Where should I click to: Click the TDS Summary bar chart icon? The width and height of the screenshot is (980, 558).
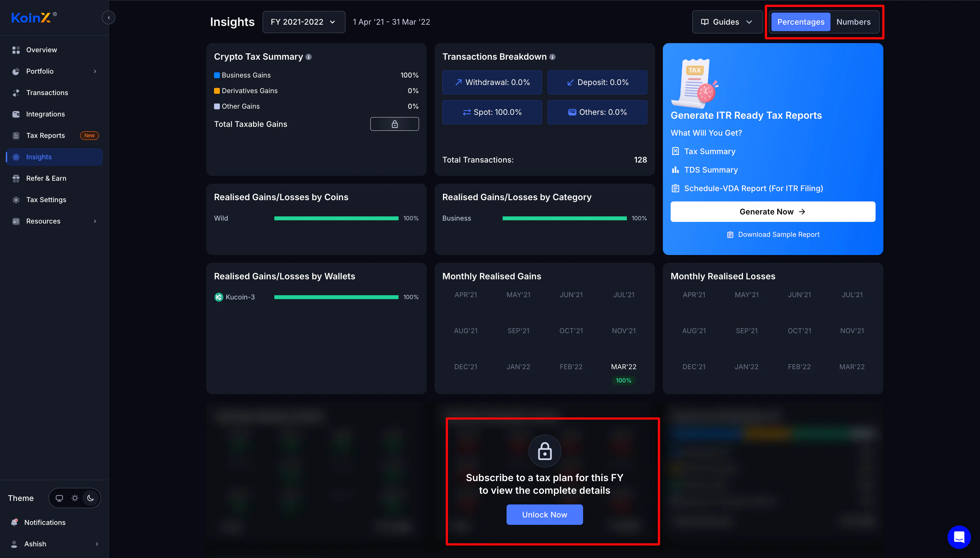675,170
